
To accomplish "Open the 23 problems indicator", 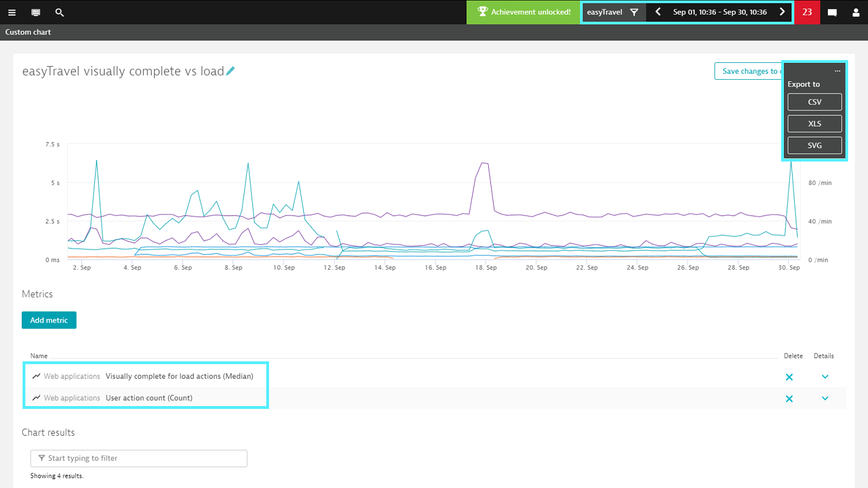I will (x=807, y=12).
